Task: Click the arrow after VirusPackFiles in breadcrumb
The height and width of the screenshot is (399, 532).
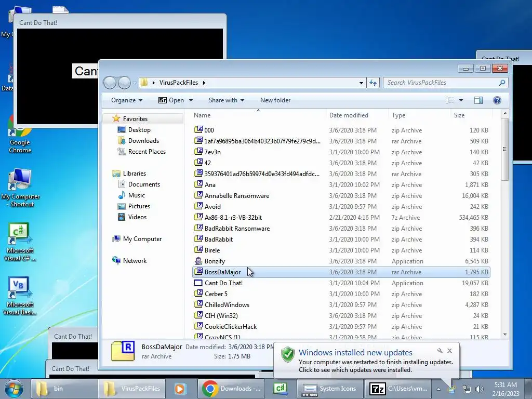Action: point(204,83)
